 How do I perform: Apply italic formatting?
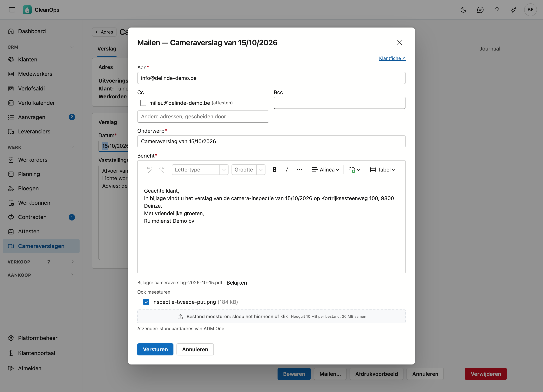tap(287, 170)
